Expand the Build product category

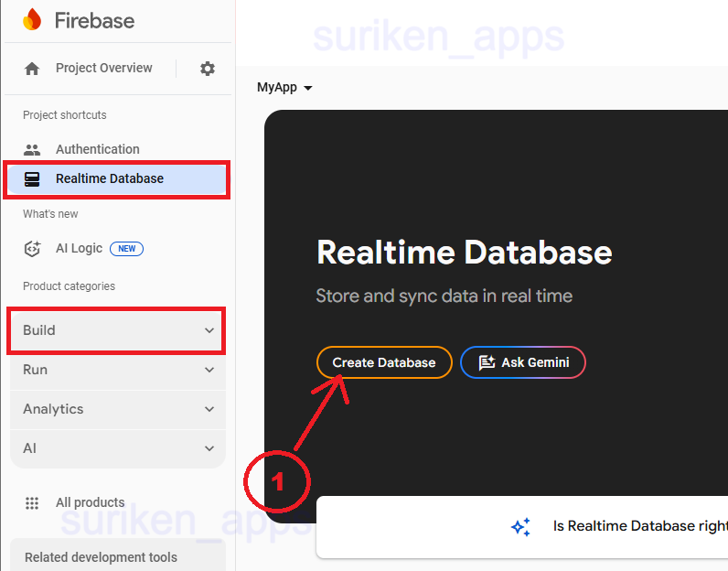117,330
